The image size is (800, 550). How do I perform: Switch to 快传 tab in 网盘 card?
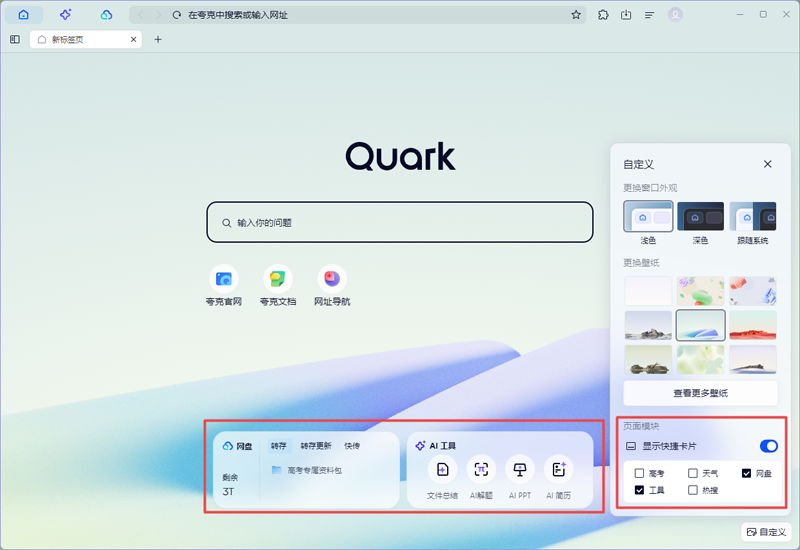pyautogui.click(x=352, y=446)
